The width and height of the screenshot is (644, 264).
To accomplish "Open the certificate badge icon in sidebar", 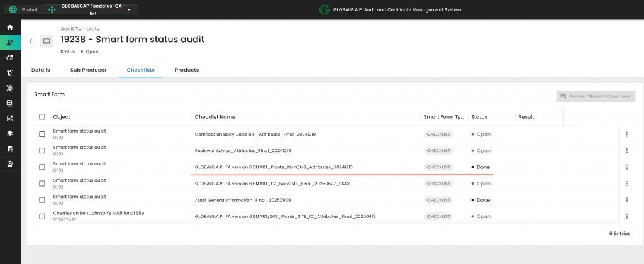I will click(9, 163).
